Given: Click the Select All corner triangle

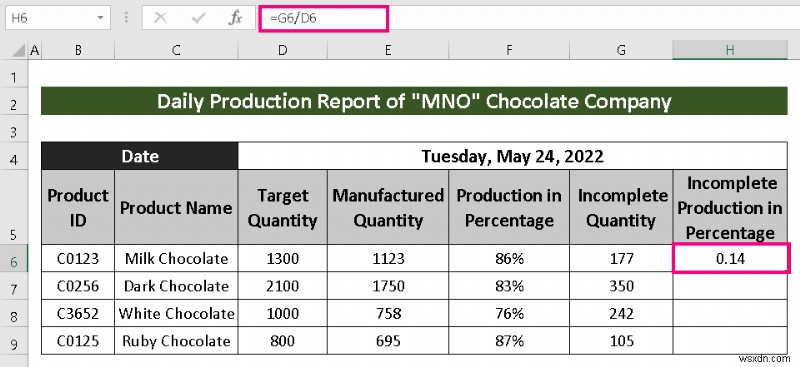Looking at the screenshot, I should pos(17,50).
